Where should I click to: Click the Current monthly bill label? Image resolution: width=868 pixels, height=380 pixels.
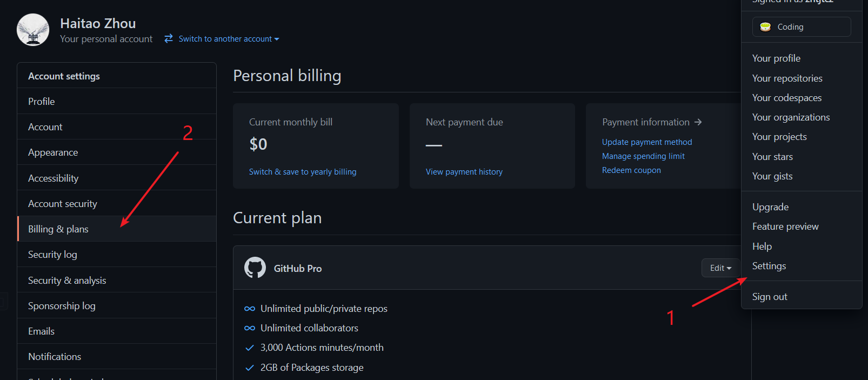291,122
